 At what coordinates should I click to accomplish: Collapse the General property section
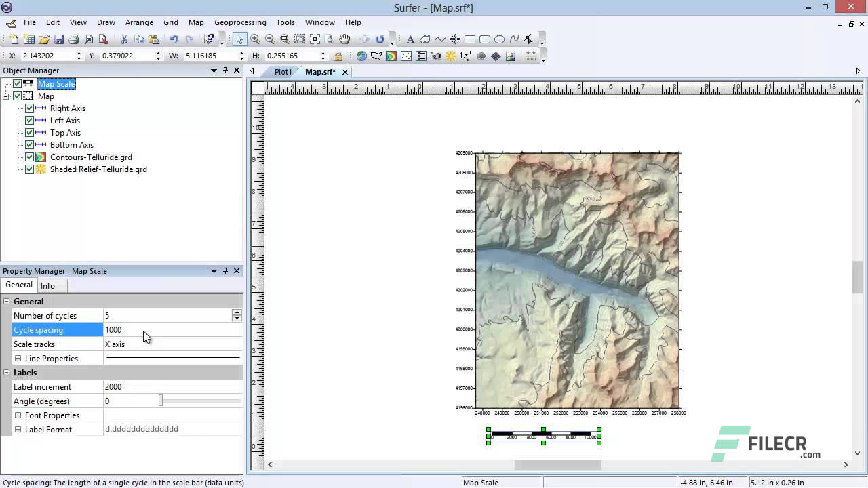coord(7,302)
